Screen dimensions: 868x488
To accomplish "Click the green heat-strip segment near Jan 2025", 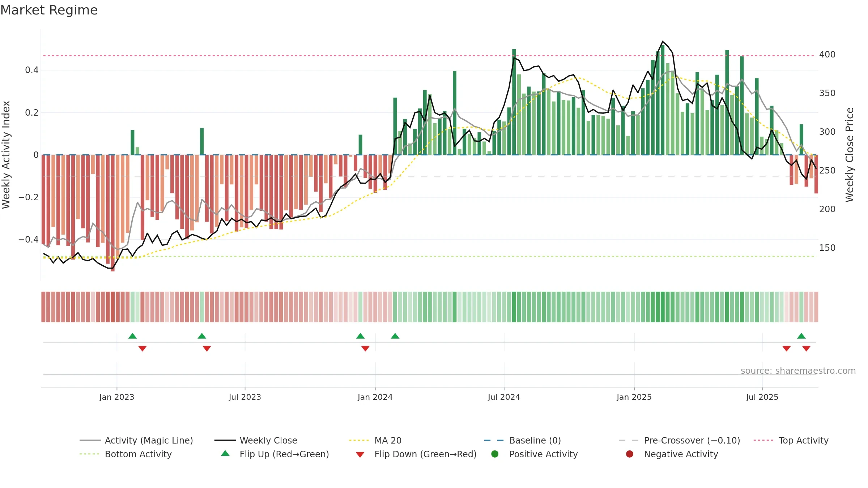I will coord(633,307).
